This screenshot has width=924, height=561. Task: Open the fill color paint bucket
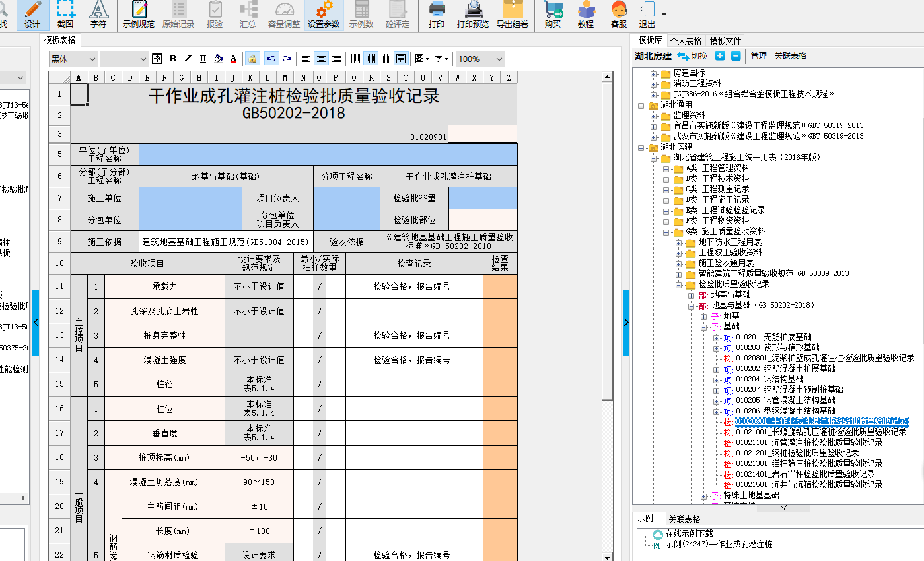click(x=218, y=59)
